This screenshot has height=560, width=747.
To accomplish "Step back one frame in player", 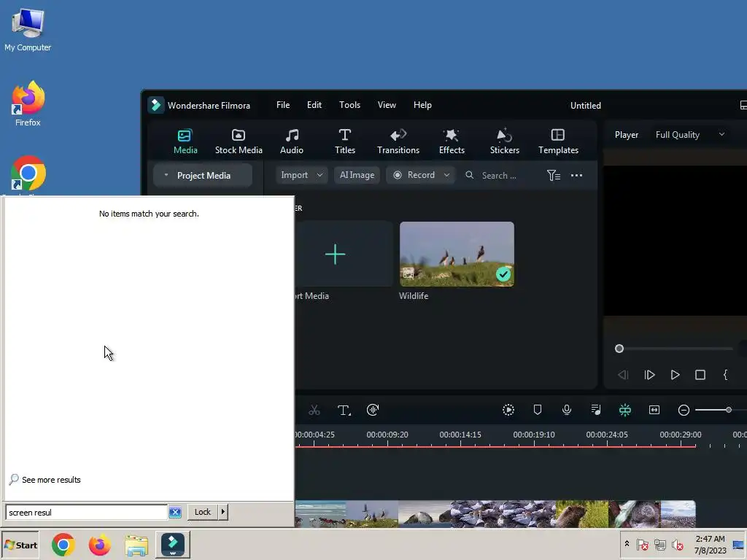I will click(x=623, y=375).
